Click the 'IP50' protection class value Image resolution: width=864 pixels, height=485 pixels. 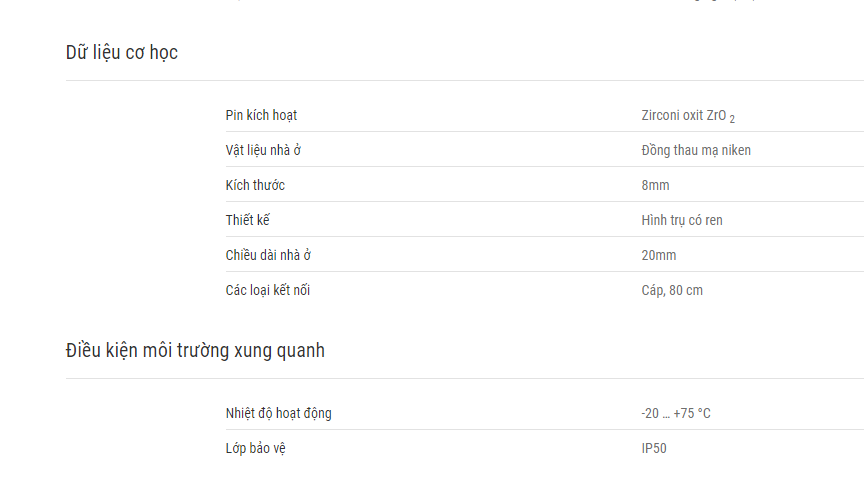(654, 448)
